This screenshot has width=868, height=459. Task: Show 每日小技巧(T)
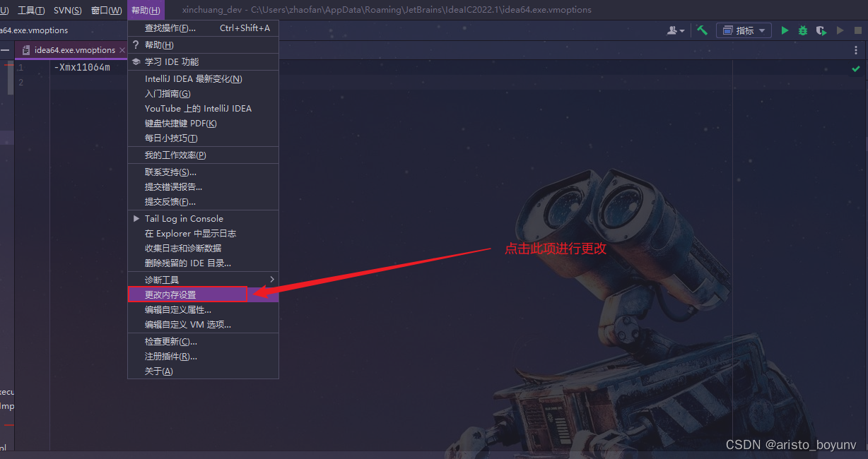(203, 138)
